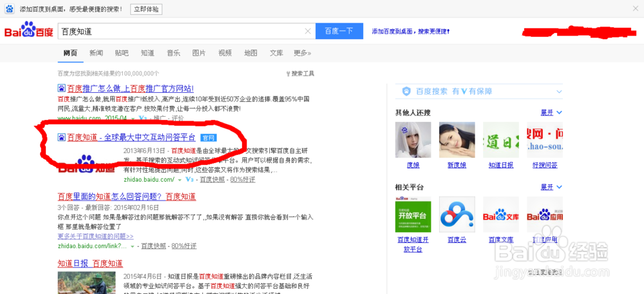
Task: Open the 好搜问答 text link
Action: 545,165
